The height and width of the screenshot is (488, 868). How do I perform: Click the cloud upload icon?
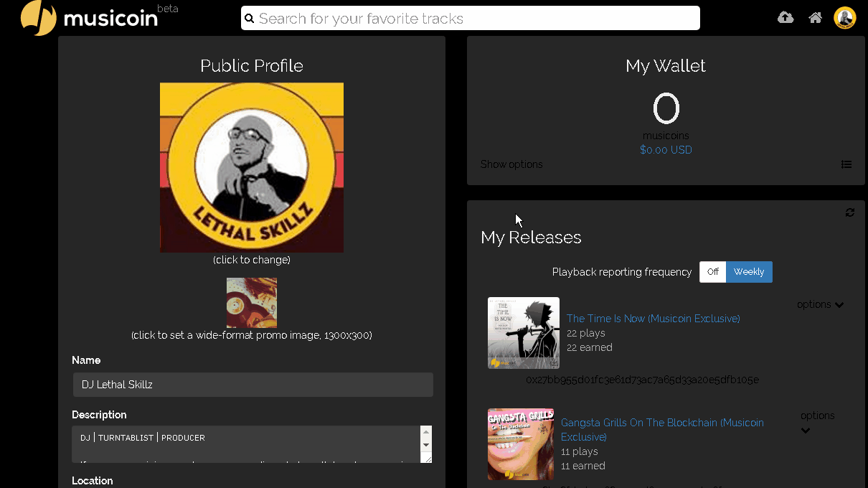[786, 18]
